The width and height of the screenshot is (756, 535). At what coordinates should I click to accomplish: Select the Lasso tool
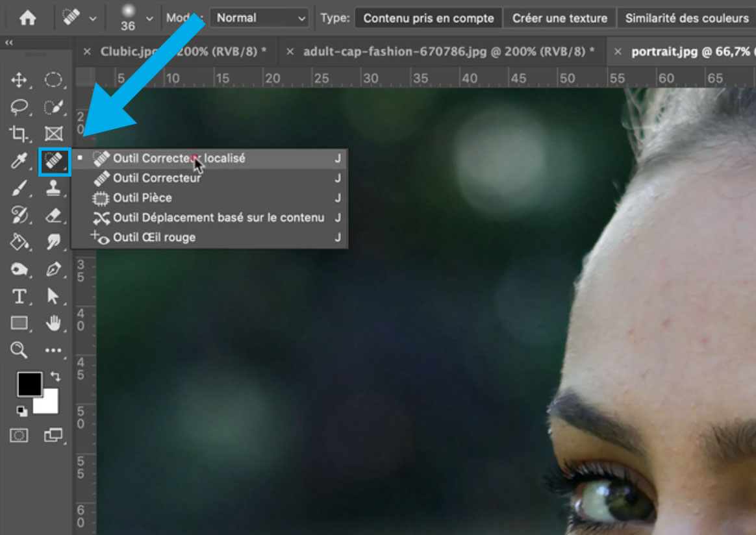click(x=19, y=107)
